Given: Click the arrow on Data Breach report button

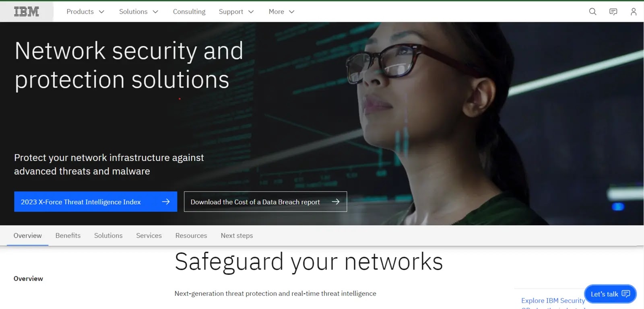Looking at the screenshot, I should tap(336, 202).
